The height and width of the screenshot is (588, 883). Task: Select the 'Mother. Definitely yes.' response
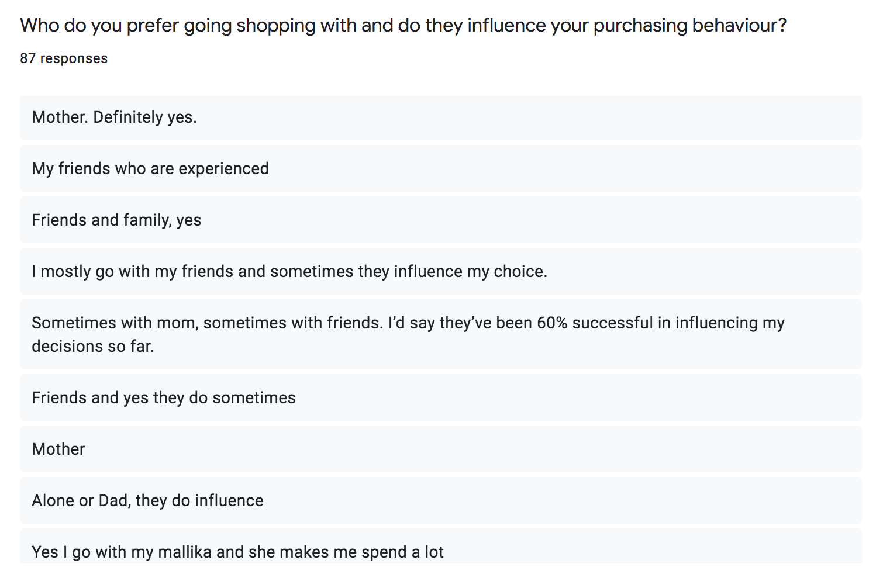click(441, 117)
